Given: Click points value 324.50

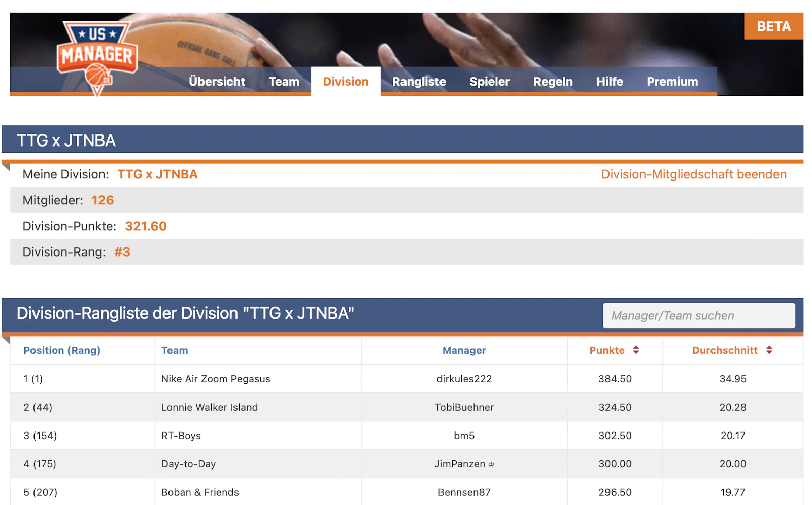Looking at the screenshot, I should pos(615,407).
